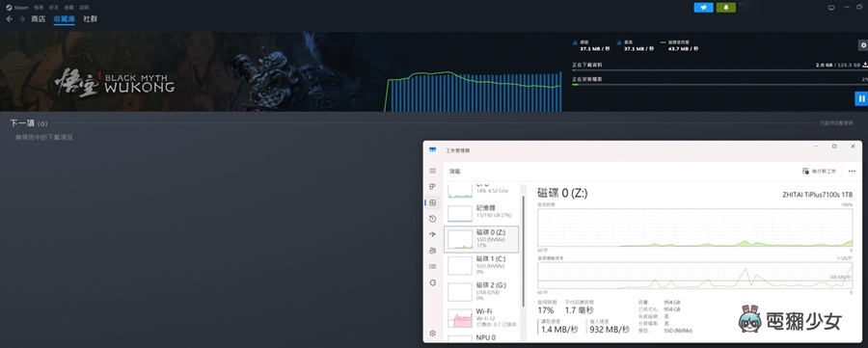This screenshot has height=348, width=868.
Task: Select the Wi-Fi performance entry
Action: click(481, 317)
